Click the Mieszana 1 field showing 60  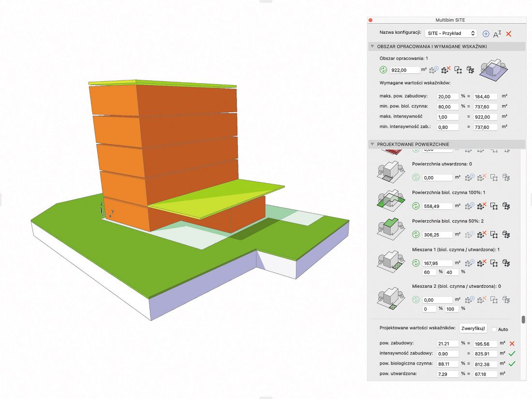(x=429, y=272)
